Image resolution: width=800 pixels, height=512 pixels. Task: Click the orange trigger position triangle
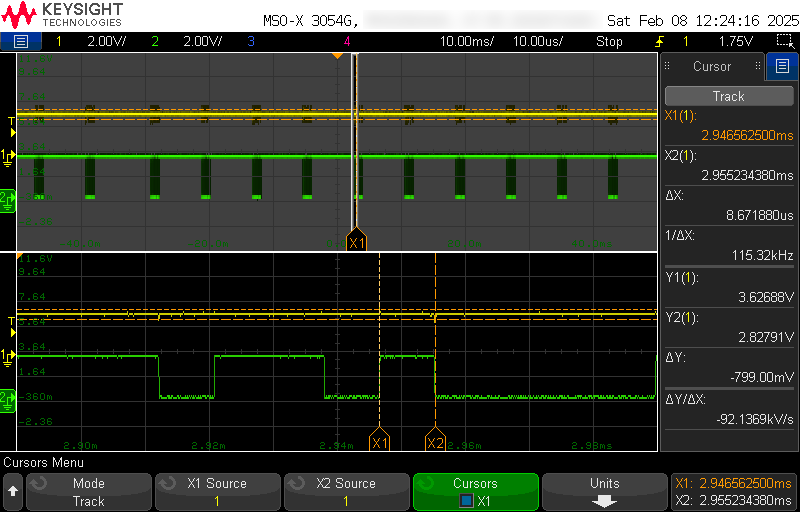tap(337, 55)
